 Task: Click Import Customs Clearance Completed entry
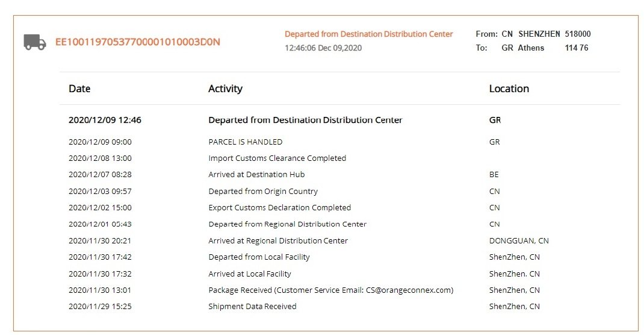point(277,158)
